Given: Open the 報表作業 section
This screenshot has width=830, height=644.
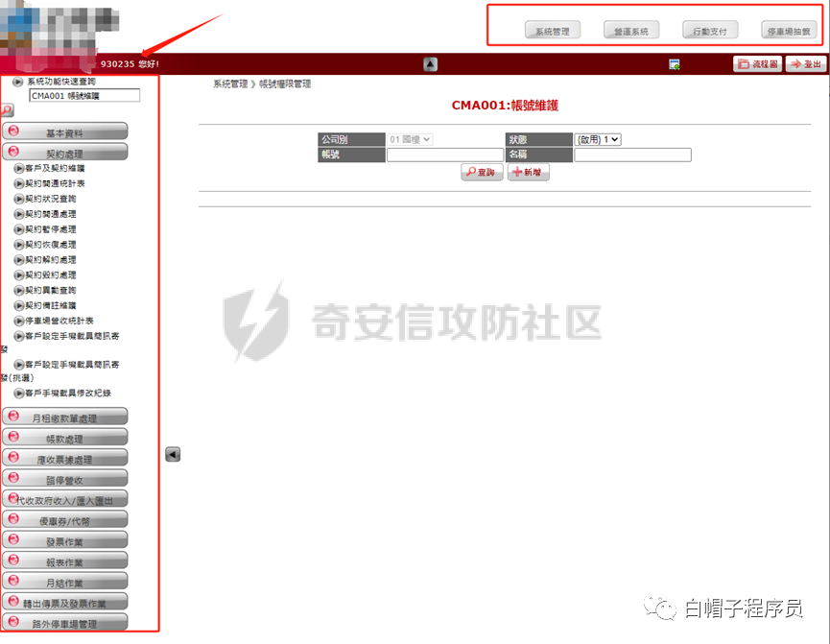Looking at the screenshot, I should coord(64,561).
